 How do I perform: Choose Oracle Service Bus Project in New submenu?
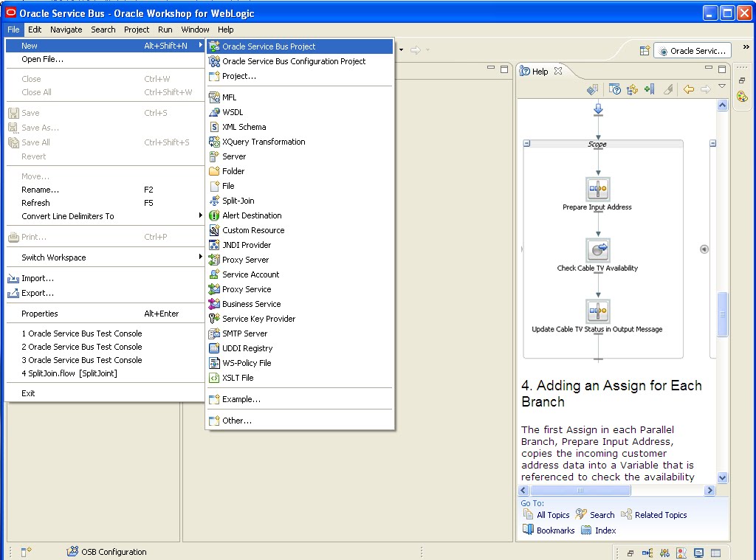300,46
